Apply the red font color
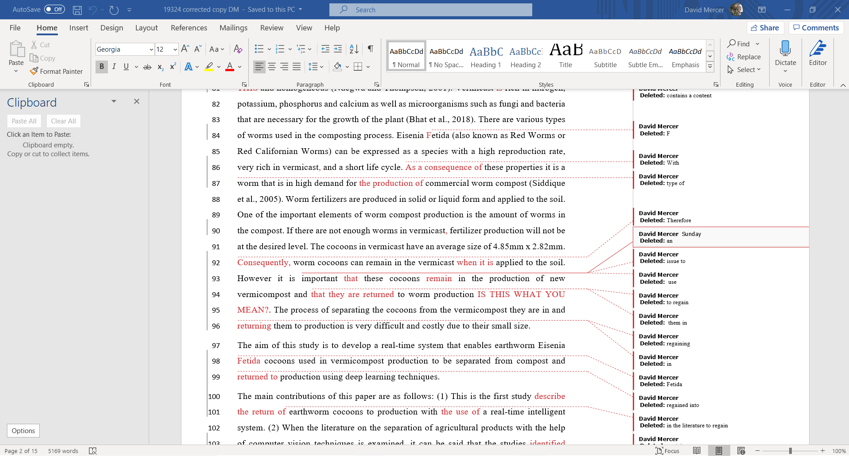Screen dimensions: 849x456 (230, 67)
